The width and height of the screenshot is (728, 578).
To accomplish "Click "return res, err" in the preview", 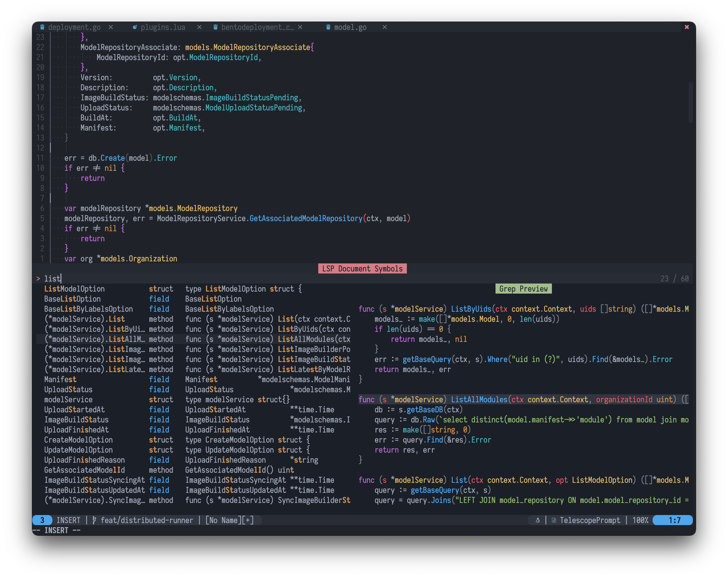I will [x=405, y=450].
